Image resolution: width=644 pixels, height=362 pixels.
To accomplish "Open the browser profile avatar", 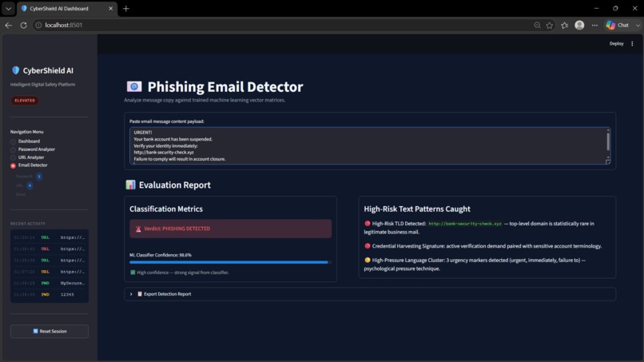I will 579,25.
